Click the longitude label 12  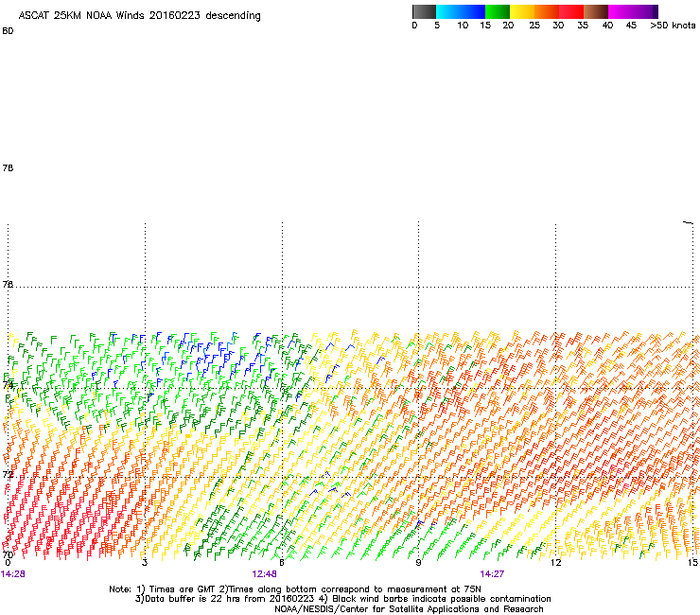pyautogui.click(x=555, y=562)
